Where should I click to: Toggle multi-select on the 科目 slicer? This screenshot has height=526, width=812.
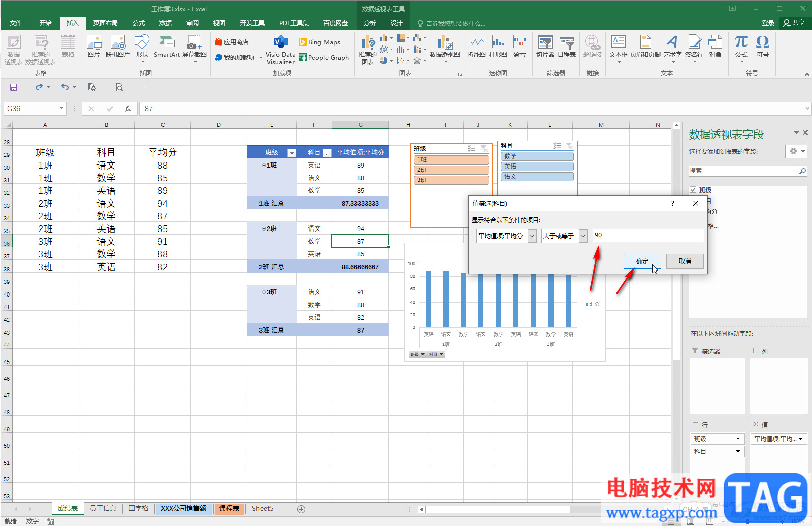coord(557,145)
